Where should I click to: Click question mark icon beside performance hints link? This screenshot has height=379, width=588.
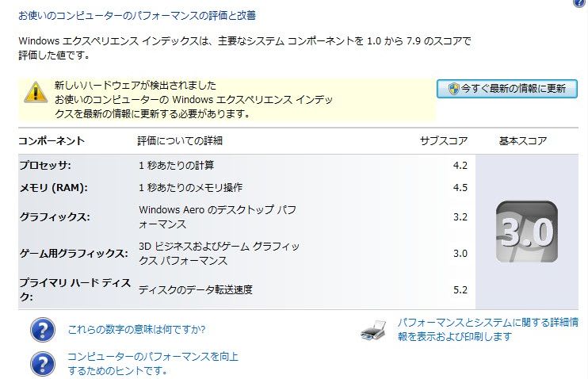coord(43,364)
